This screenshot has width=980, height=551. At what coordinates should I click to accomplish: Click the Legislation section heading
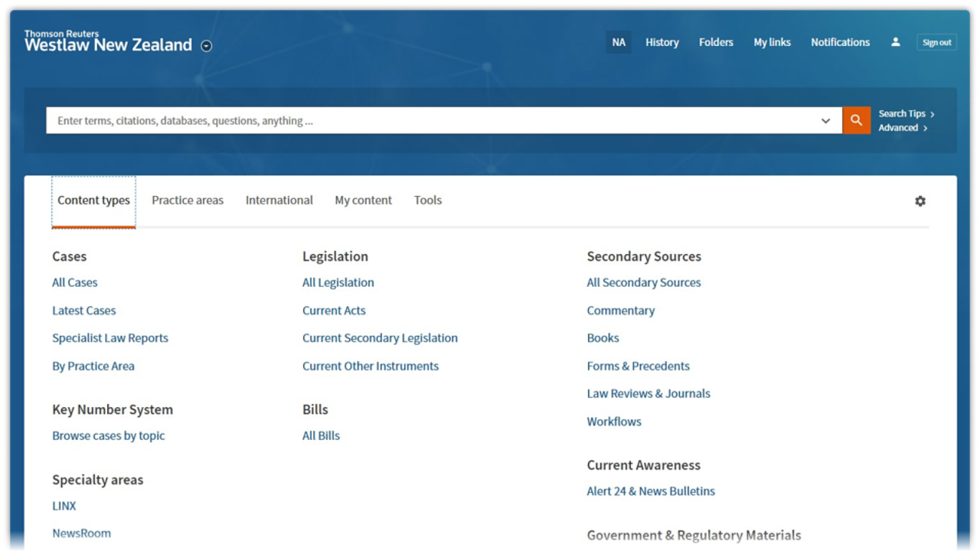335,256
